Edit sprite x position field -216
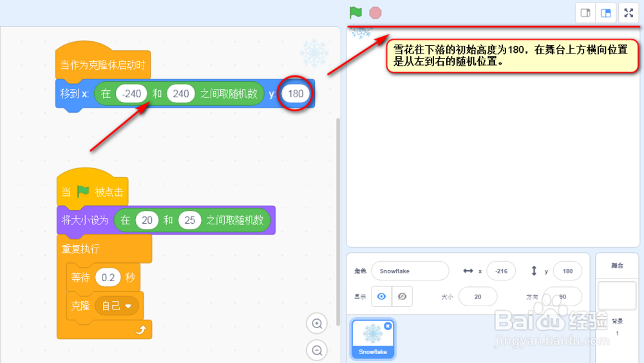The width and height of the screenshot is (644, 363). pyautogui.click(x=501, y=271)
